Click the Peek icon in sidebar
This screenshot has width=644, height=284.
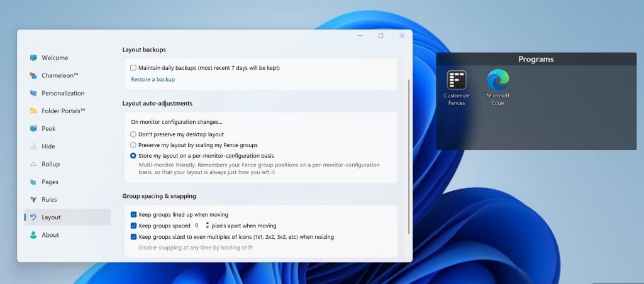(x=33, y=128)
